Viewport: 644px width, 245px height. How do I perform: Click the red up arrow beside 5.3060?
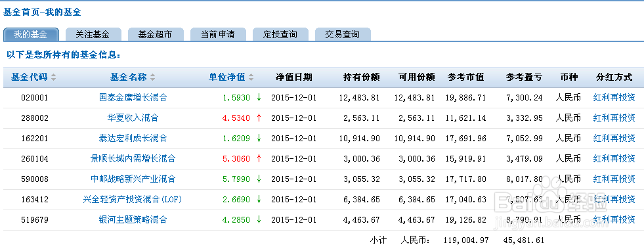(259, 159)
